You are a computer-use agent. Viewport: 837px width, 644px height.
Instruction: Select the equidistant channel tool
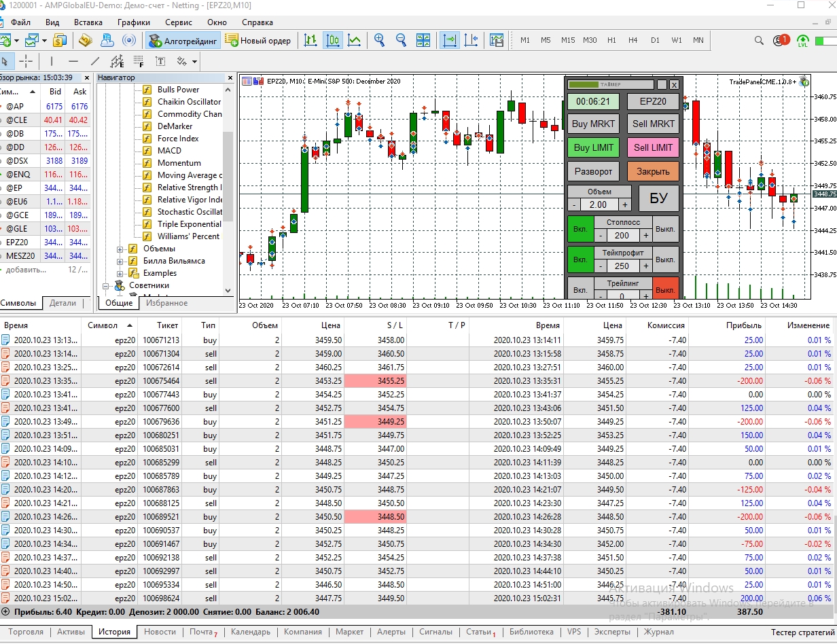117,61
